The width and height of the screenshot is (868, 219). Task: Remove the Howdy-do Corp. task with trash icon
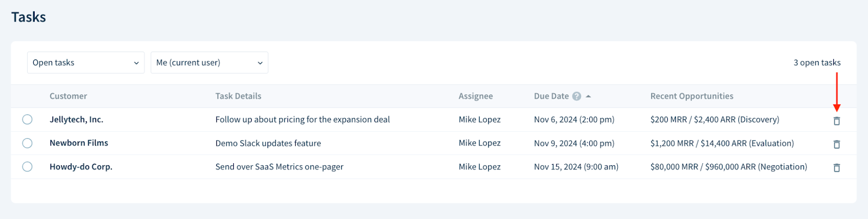[837, 168]
